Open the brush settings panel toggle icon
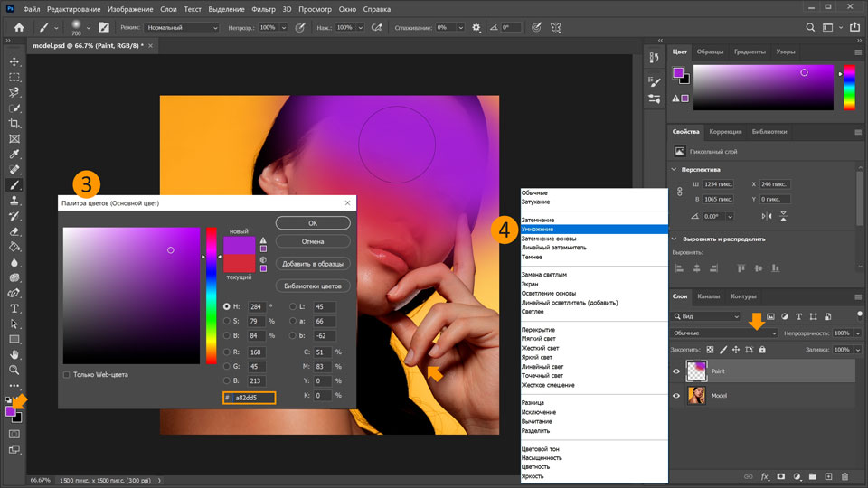Screen dimensions: 868x488 pyautogui.click(x=103, y=27)
